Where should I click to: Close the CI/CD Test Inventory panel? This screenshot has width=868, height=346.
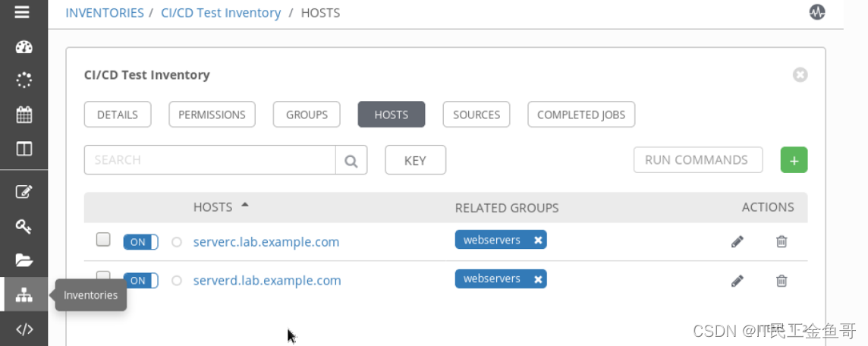tap(800, 74)
